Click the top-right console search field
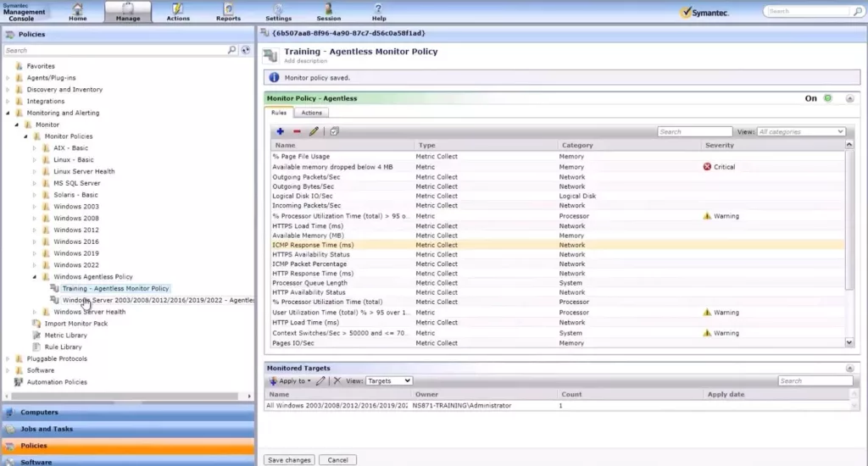Screen dimensions: 868x466 pyautogui.click(x=808, y=11)
